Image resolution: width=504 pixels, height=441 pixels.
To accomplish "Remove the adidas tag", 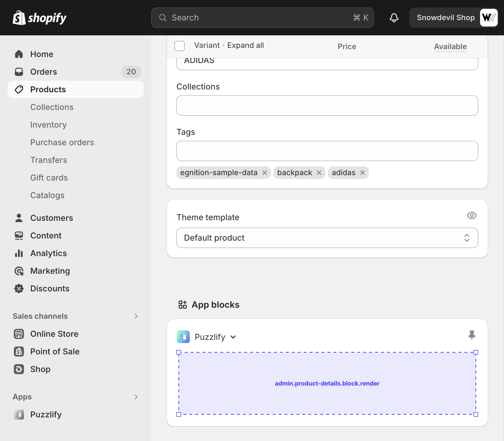I will (363, 173).
